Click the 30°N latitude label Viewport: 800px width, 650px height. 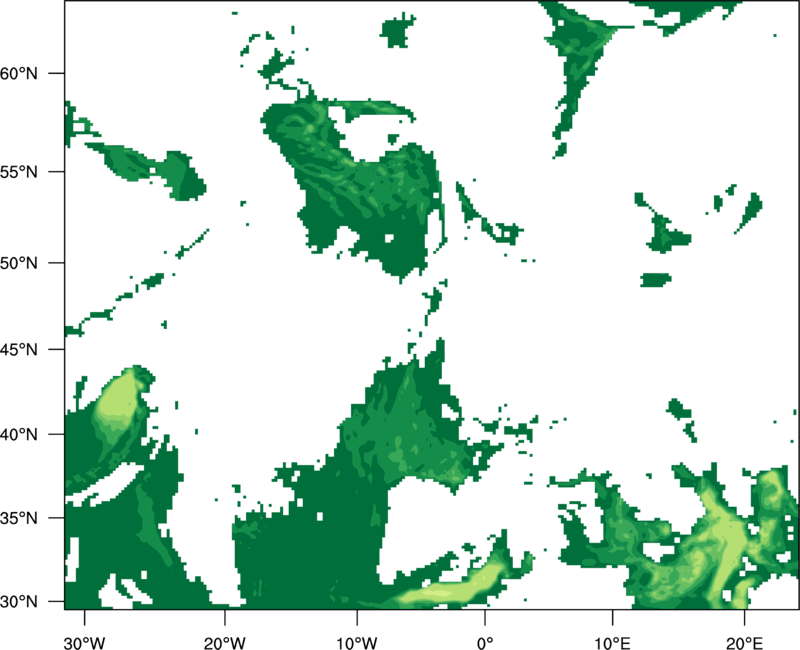coord(19,602)
